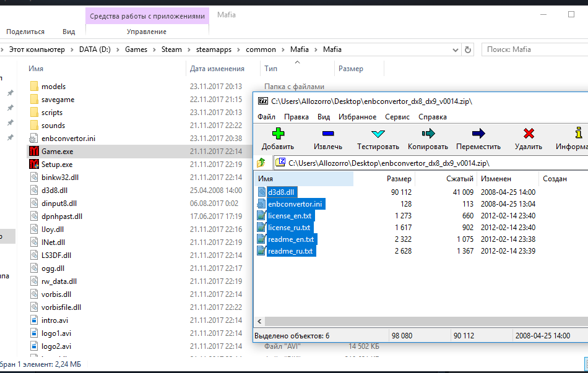This screenshot has width=588, height=373.
Task: Select the intro.avi file icon
Action: point(34,320)
